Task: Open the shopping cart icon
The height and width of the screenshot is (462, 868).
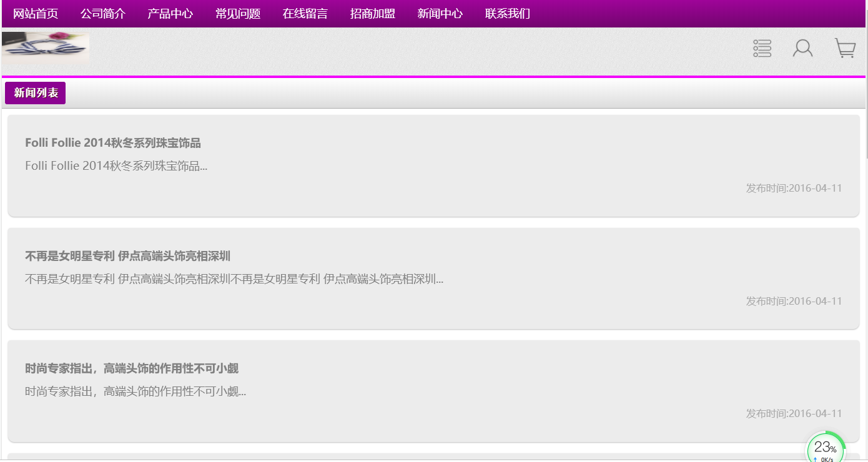Action: click(845, 48)
